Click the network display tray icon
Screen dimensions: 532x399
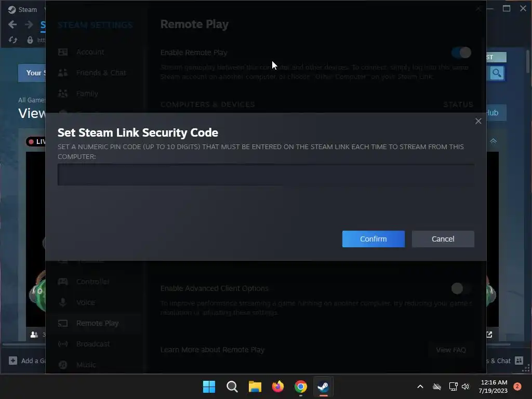click(x=453, y=387)
